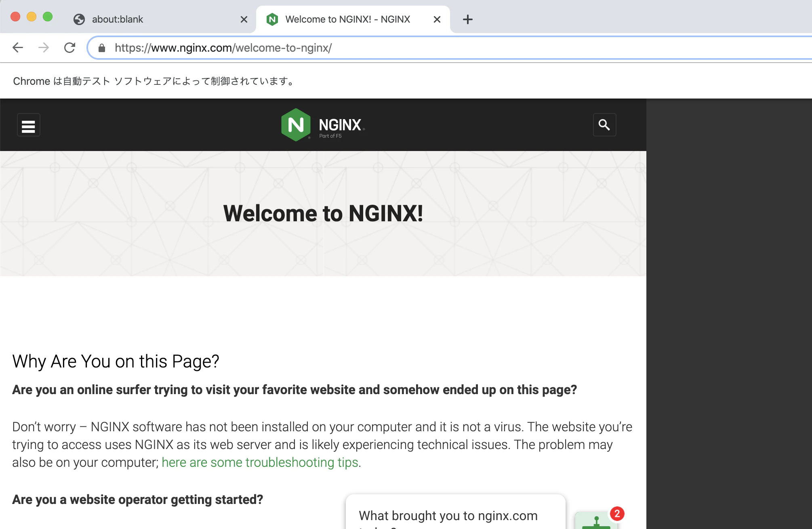The width and height of the screenshot is (812, 529).
Task: Close the about:blank tab
Action: tap(244, 19)
